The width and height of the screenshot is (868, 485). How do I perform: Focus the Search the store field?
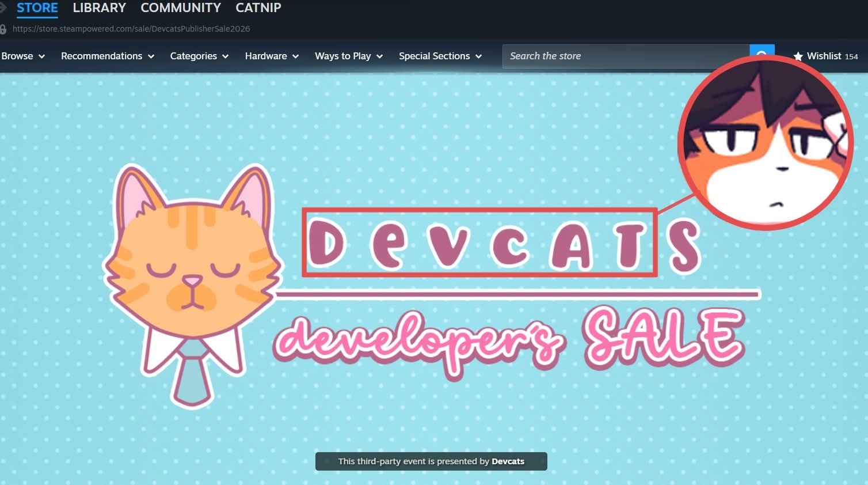pos(625,56)
